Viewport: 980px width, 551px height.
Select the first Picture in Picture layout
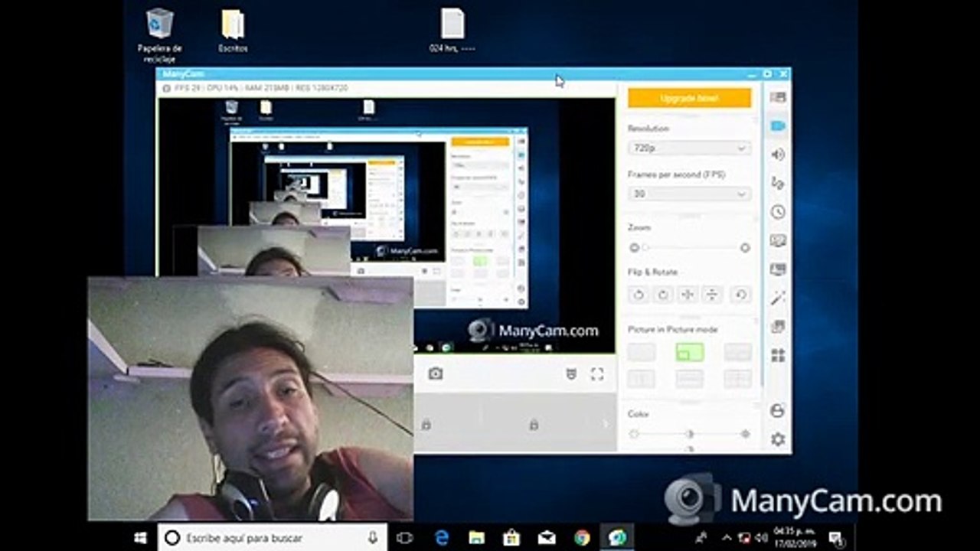click(x=642, y=352)
